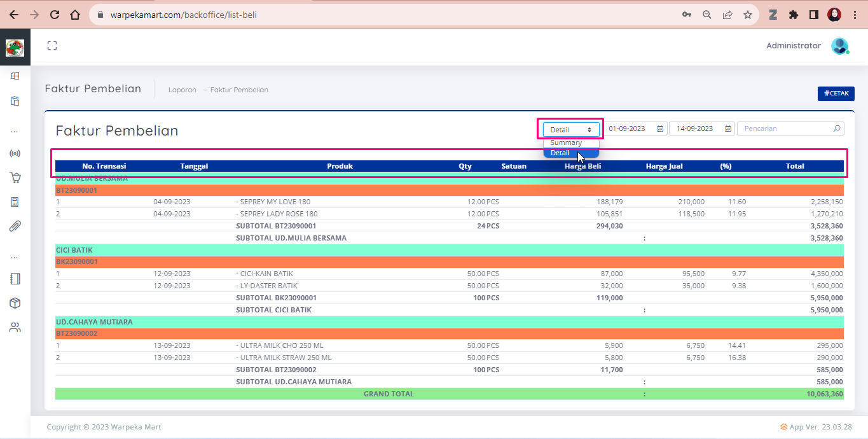
Task: Open the Laporan breadcrumb link
Action: click(x=183, y=90)
